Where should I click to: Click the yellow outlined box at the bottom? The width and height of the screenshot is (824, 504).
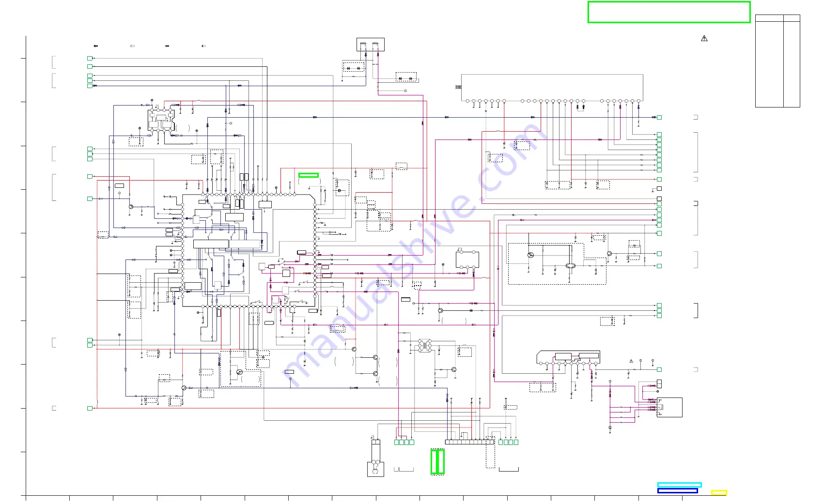click(719, 492)
